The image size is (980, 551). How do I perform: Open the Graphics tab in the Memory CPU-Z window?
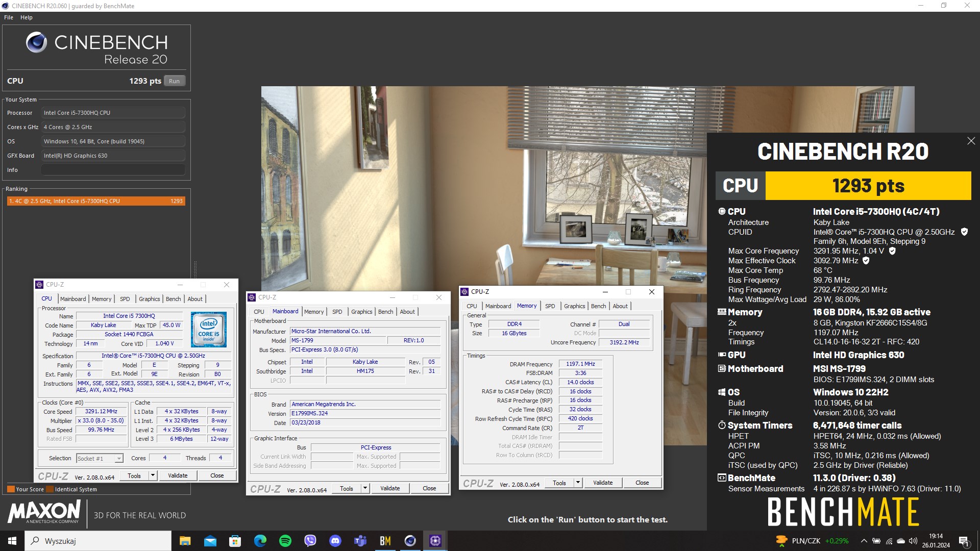coord(575,306)
